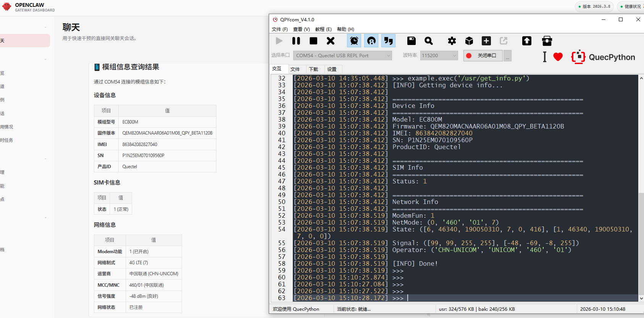Open the COM54 serial port dropdown
Screen dimensions: 644x318
[342, 56]
